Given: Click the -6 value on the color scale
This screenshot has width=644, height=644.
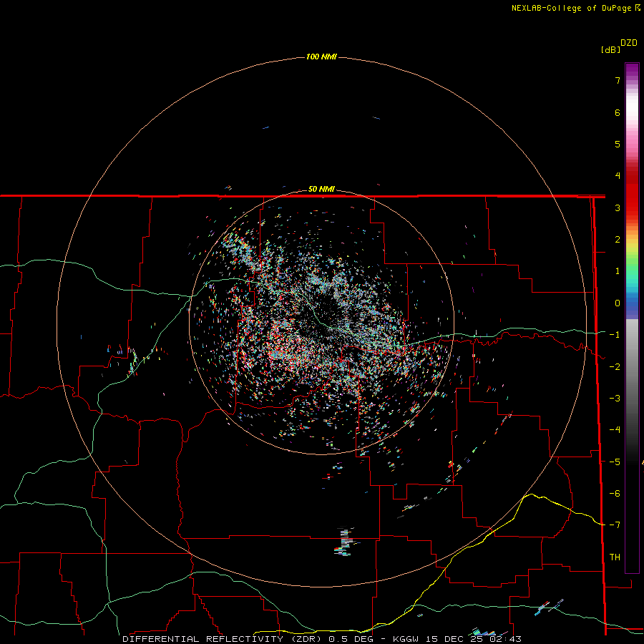Looking at the screenshot, I should tap(615, 494).
